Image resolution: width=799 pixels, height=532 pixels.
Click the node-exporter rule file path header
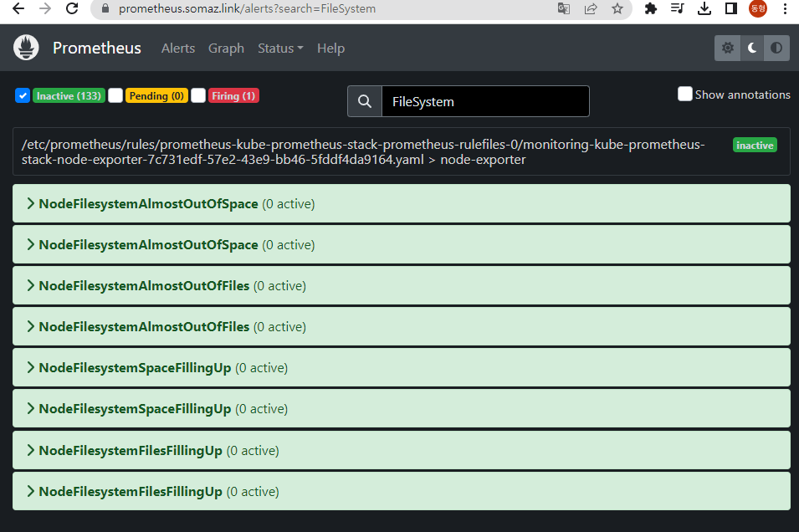click(363, 152)
